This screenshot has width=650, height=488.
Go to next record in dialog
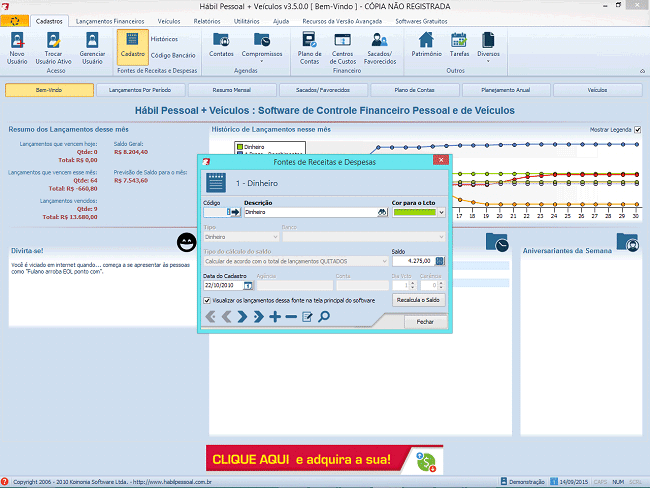[243, 317]
